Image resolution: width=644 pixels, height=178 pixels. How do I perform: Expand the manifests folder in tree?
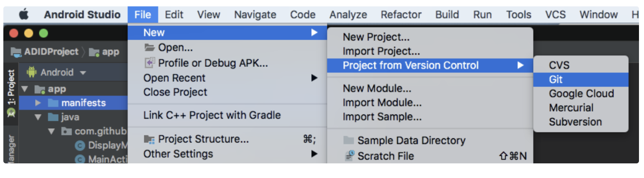(x=38, y=103)
